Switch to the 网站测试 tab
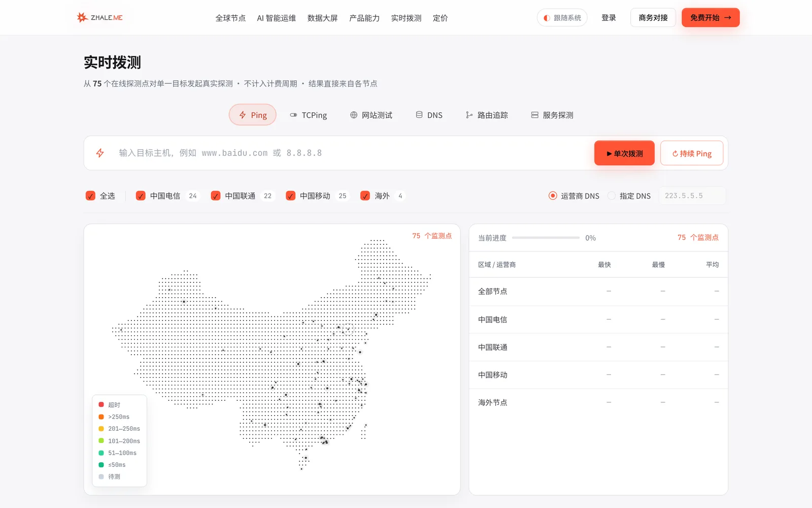 click(371, 115)
